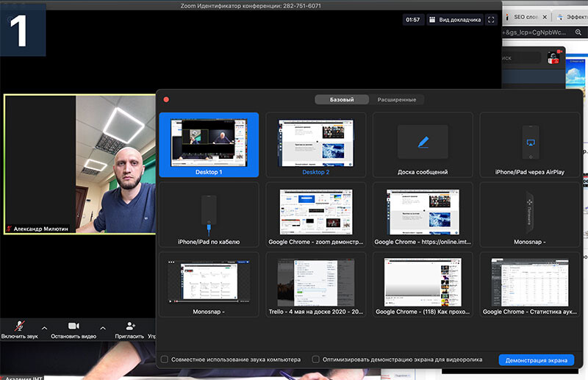The height and width of the screenshot is (380, 588).
Task: Select the Monosnap panel window with the narrow icon
Action: (529, 215)
